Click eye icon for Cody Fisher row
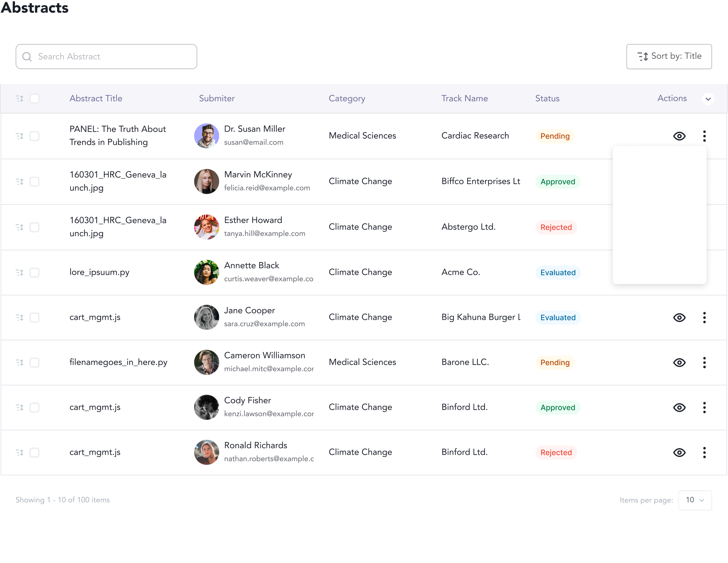 [x=679, y=407]
